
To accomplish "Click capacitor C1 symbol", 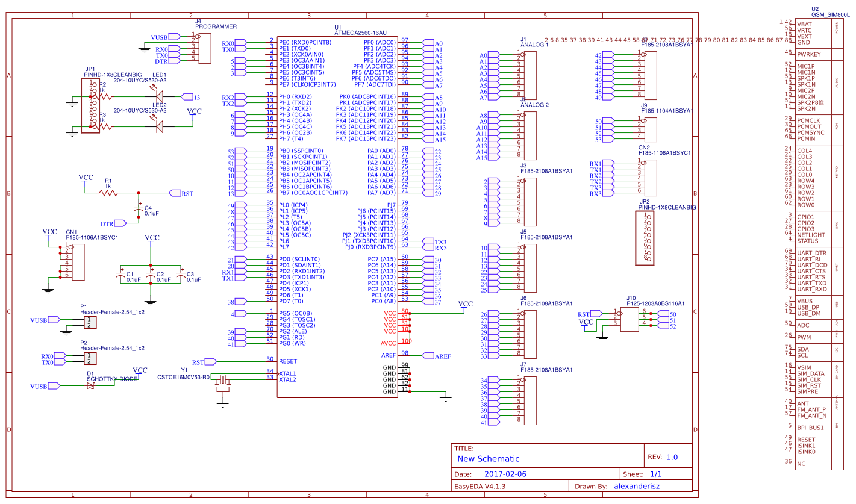I will [x=120, y=274].
